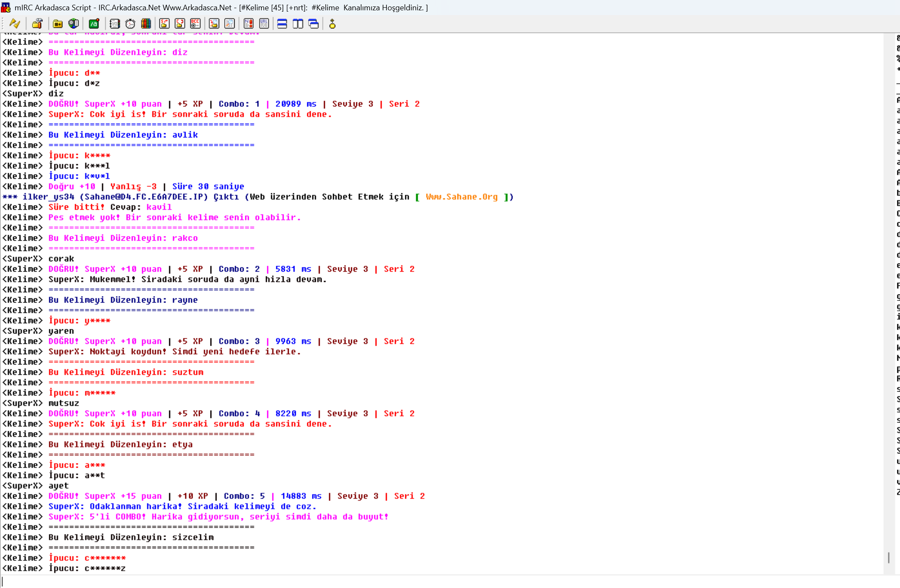The width and height of the screenshot is (900, 588).
Task: Click the Connect lightning bolt icon
Action: 15,24
